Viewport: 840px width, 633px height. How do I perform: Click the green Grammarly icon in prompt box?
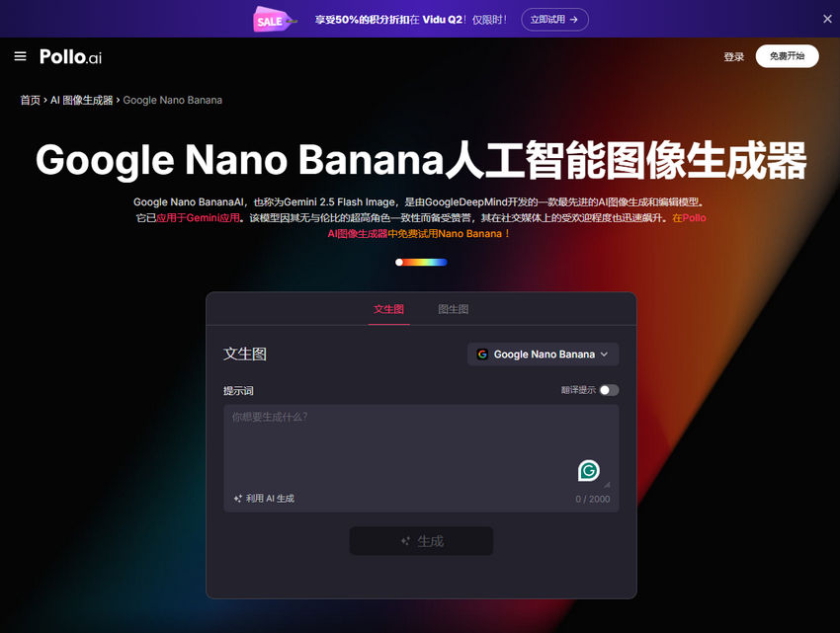point(589,471)
